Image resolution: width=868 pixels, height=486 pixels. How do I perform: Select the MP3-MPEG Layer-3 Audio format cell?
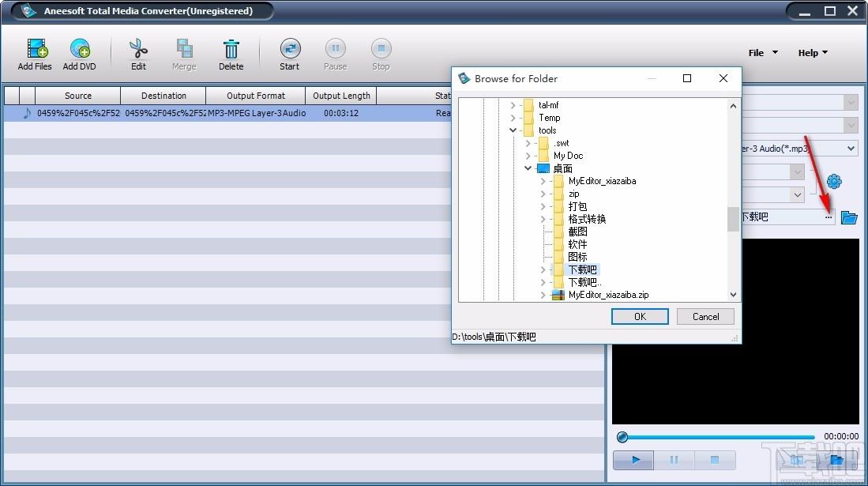(x=257, y=113)
